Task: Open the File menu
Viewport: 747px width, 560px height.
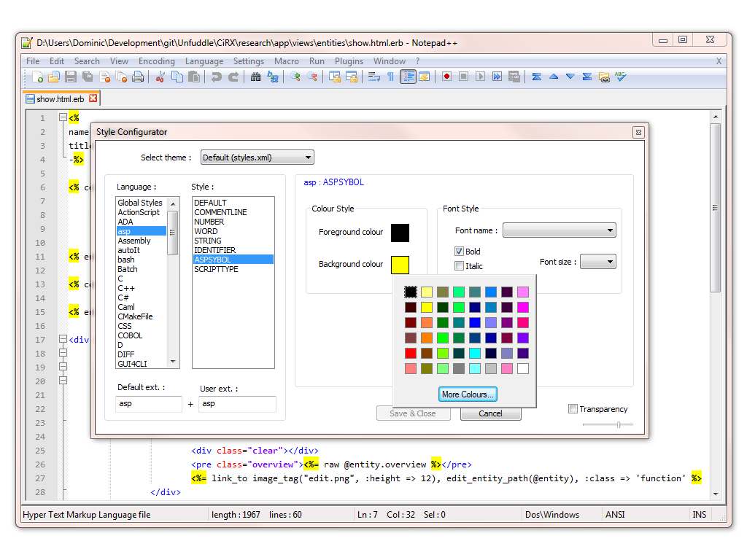Action: tap(33, 61)
